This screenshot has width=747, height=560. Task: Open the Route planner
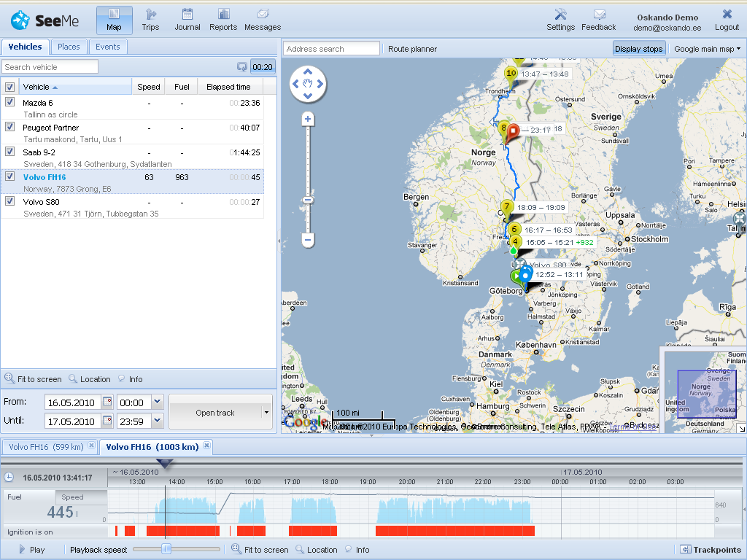pyautogui.click(x=412, y=49)
